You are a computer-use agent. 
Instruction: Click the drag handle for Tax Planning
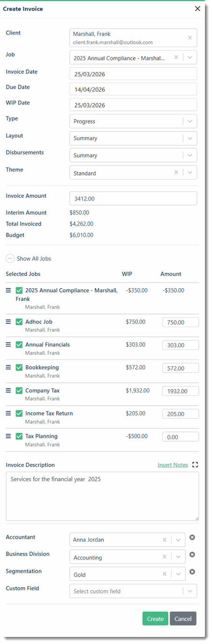(x=8, y=436)
